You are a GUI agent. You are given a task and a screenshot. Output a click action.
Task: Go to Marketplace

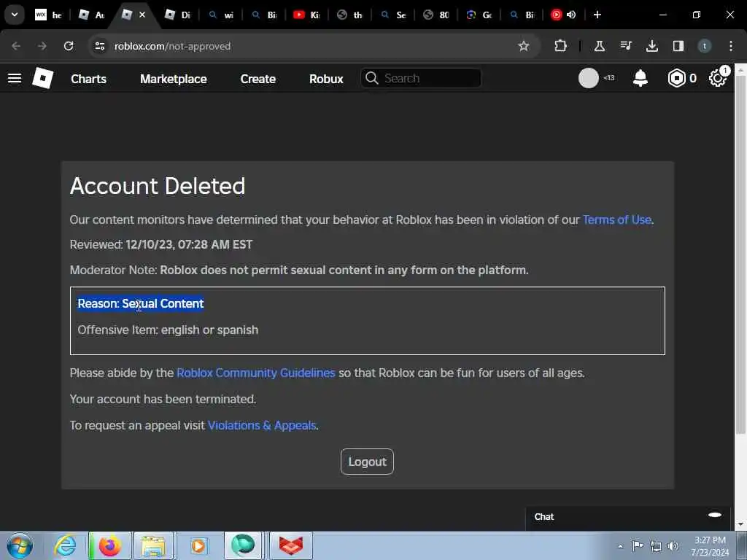point(174,79)
